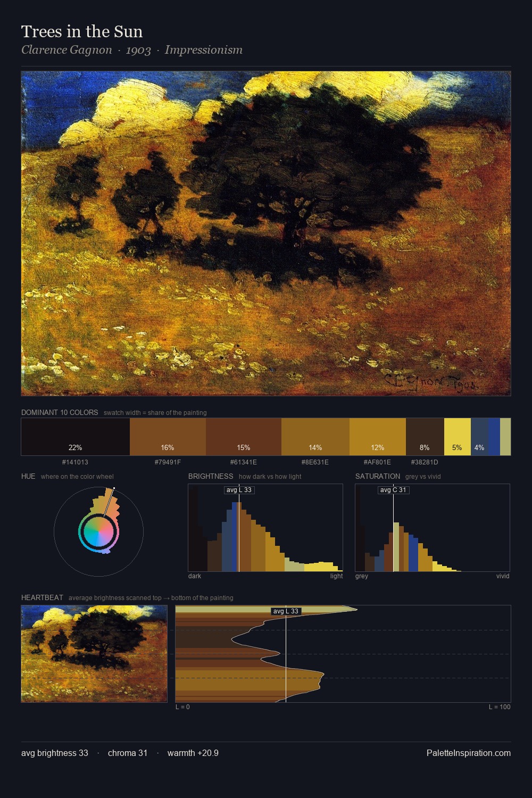Screen dimensions: 532x798
Task: Pick the 15% dark reddish-brown swatch
Action: [244, 437]
